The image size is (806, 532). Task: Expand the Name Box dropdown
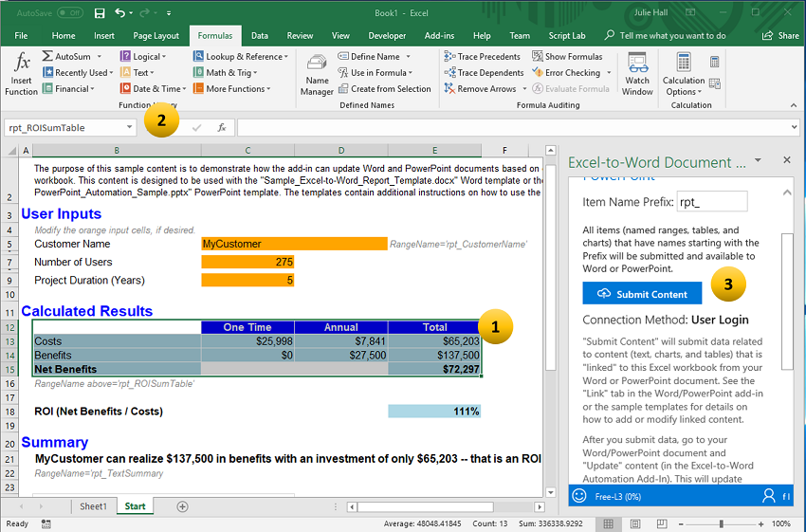click(129, 127)
